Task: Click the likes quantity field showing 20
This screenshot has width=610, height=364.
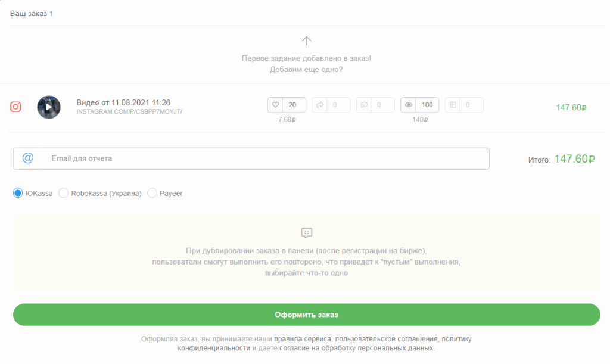Action: (x=294, y=105)
